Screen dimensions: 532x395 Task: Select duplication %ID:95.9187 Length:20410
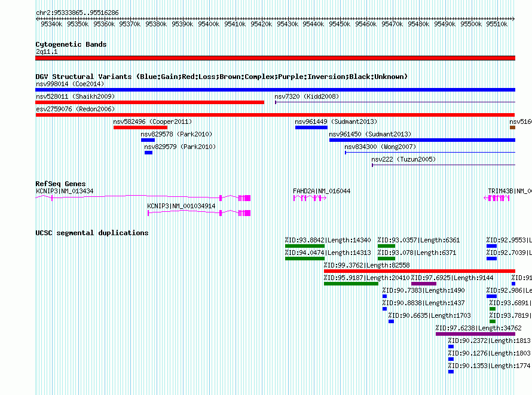367,278
